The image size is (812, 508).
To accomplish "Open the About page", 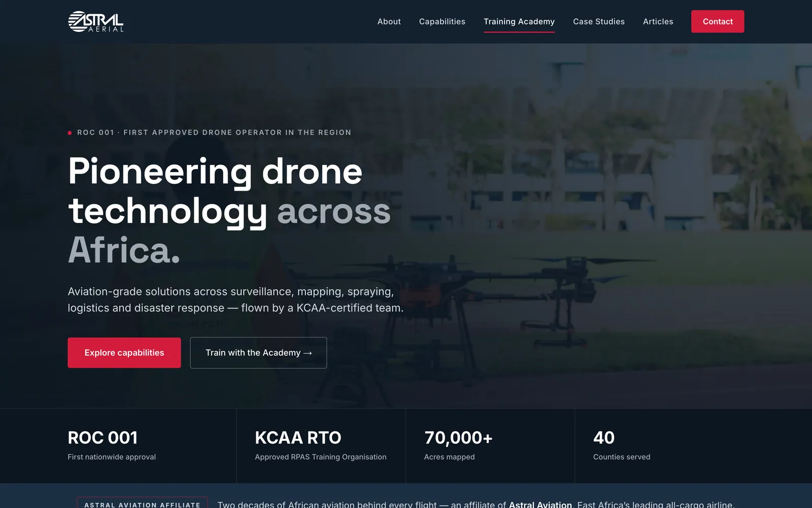I will coord(389,21).
